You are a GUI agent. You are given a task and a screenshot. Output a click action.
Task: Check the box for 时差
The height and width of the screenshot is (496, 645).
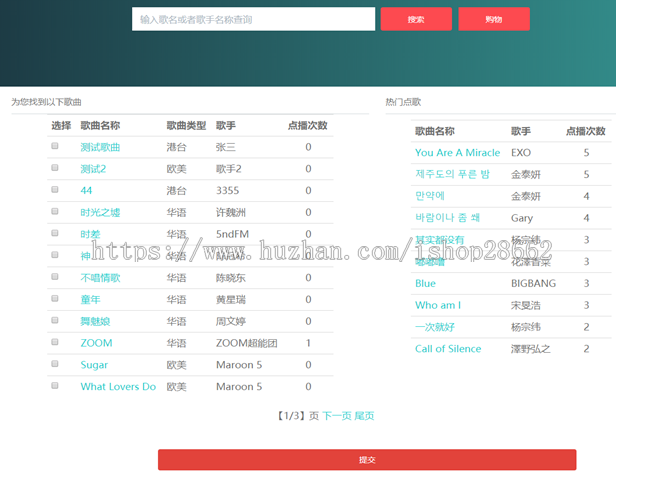coord(55,233)
